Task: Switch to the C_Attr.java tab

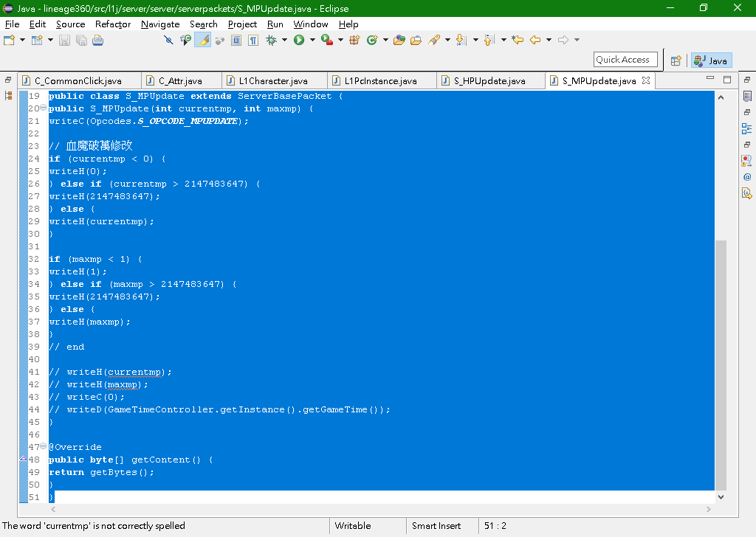Action: pyautogui.click(x=180, y=81)
